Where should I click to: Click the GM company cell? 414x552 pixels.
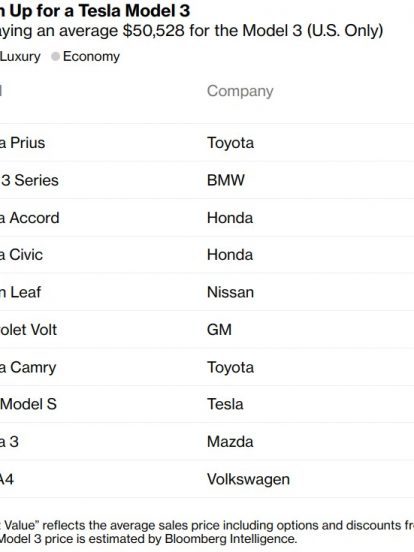coord(219,330)
